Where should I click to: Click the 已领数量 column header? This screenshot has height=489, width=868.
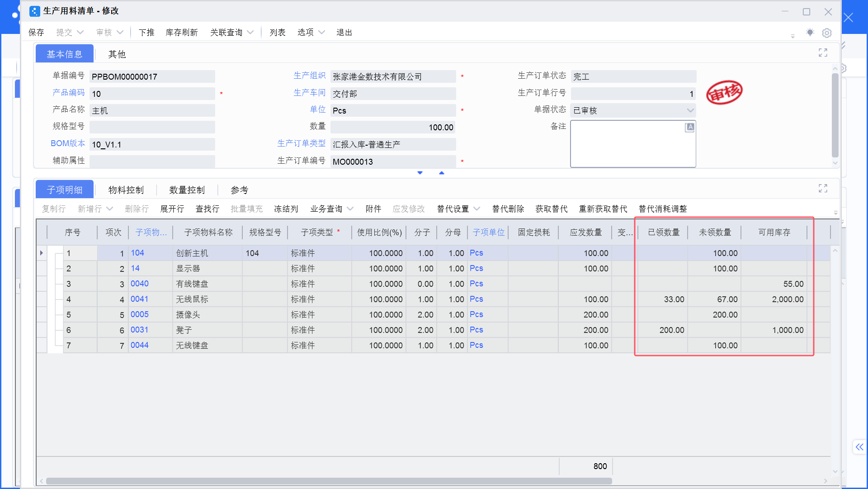tap(664, 233)
